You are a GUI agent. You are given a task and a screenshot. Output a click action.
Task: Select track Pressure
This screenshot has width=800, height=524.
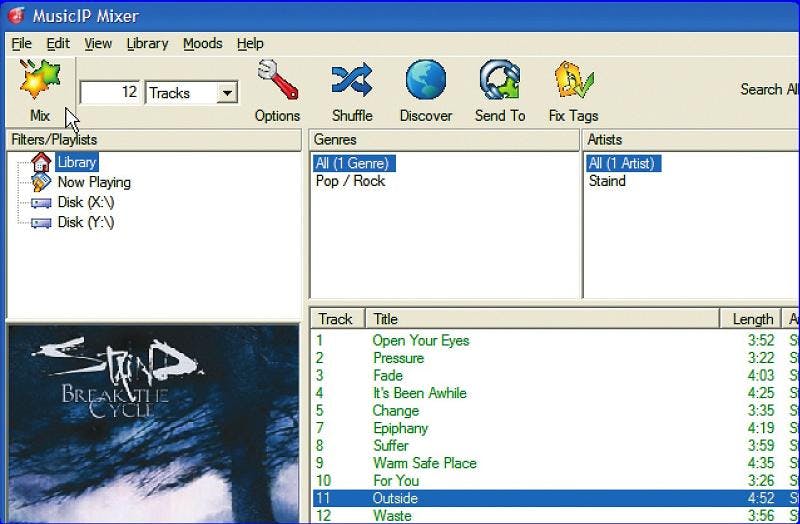click(556, 358)
